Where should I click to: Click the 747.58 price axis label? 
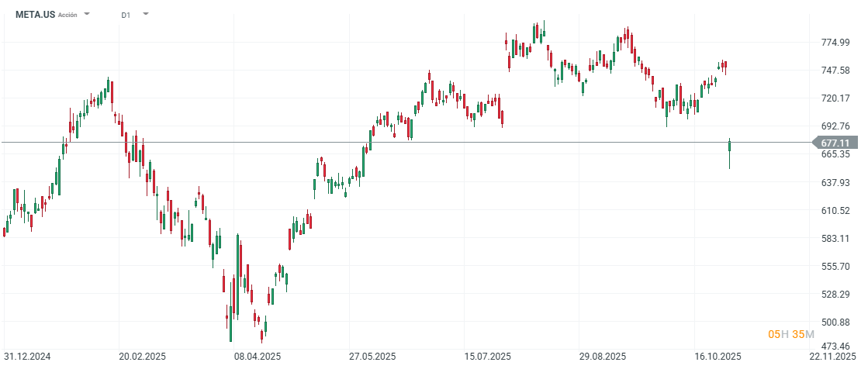pos(835,71)
